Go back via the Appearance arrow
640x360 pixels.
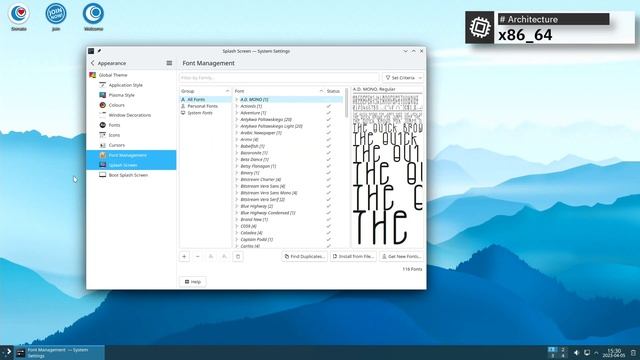(x=93, y=63)
